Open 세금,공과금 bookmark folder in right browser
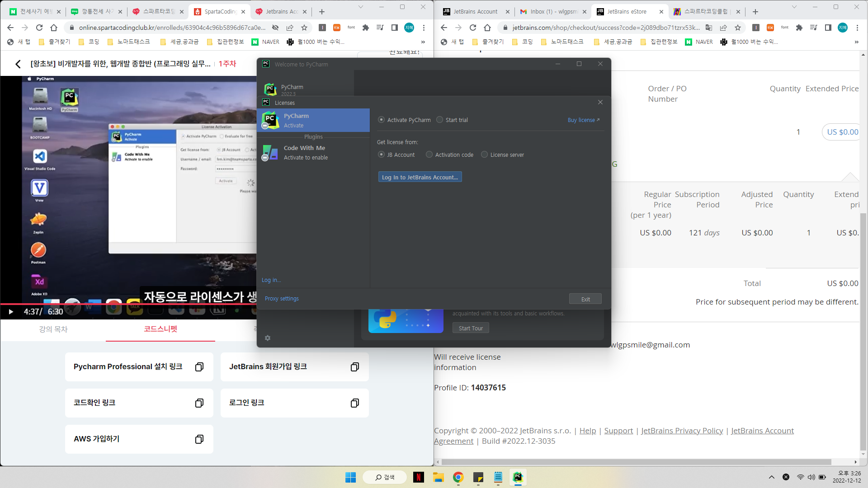 click(x=613, y=42)
